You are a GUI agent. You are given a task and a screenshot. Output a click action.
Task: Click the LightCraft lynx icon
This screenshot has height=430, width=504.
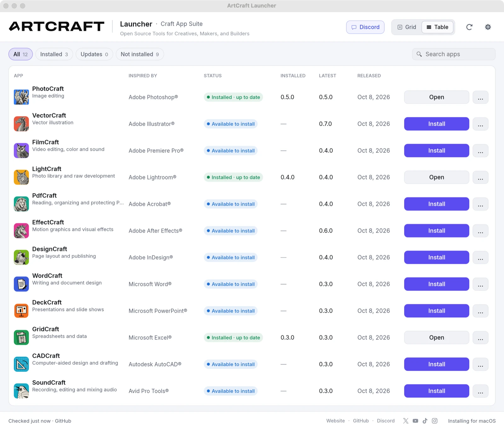(21, 177)
